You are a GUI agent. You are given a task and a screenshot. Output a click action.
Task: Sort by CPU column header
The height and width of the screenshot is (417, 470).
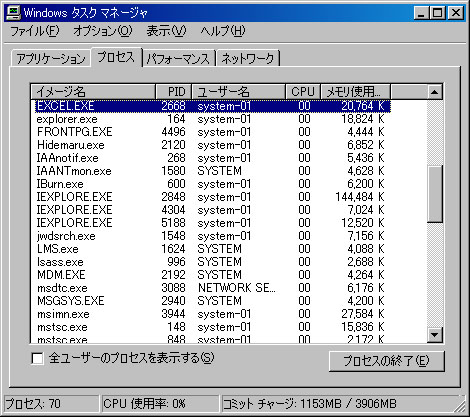[303, 92]
